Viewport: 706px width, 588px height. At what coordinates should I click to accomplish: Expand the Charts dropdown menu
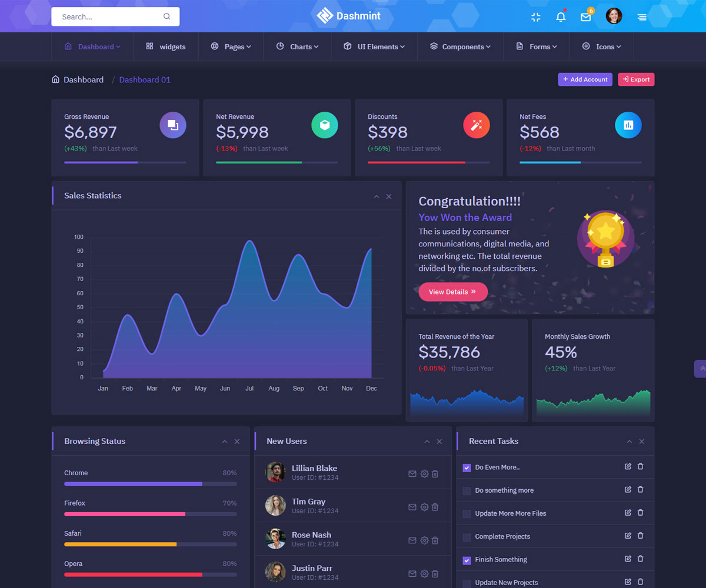pyautogui.click(x=297, y=46)
